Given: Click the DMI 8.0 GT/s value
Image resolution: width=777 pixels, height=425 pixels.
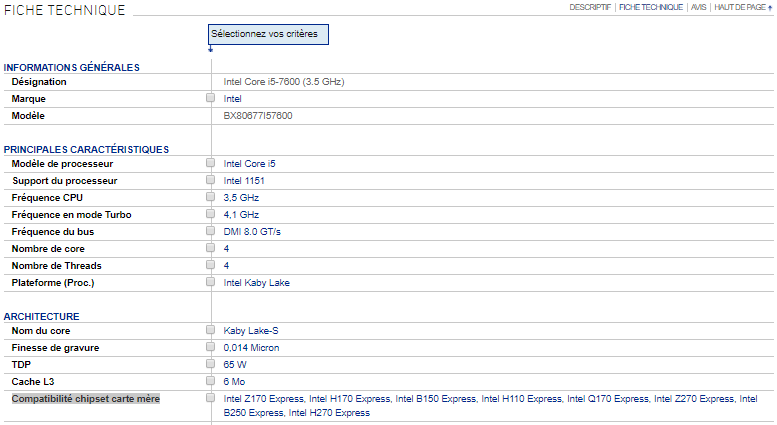Looking at the screenshot, I should 252,232.
